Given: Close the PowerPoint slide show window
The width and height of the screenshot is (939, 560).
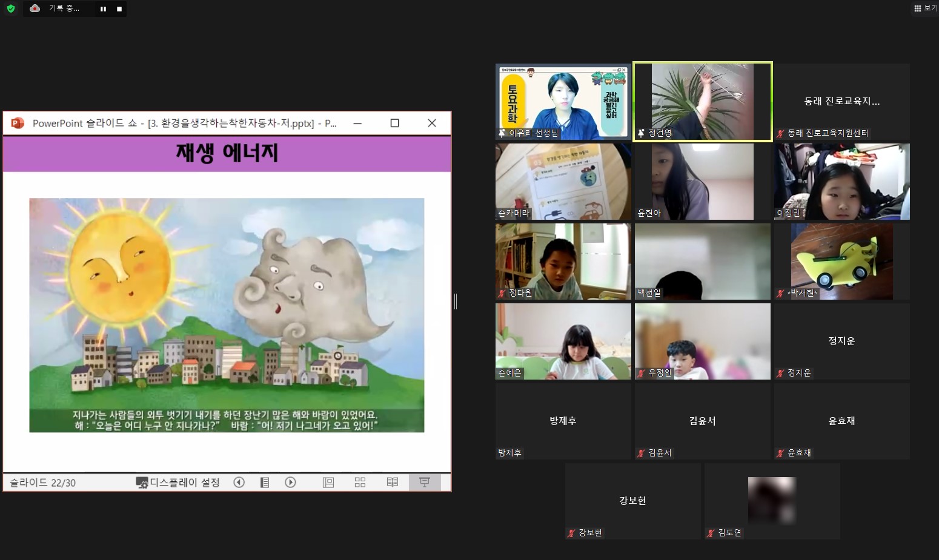Looking at the screenshot, I should point(432,123).
